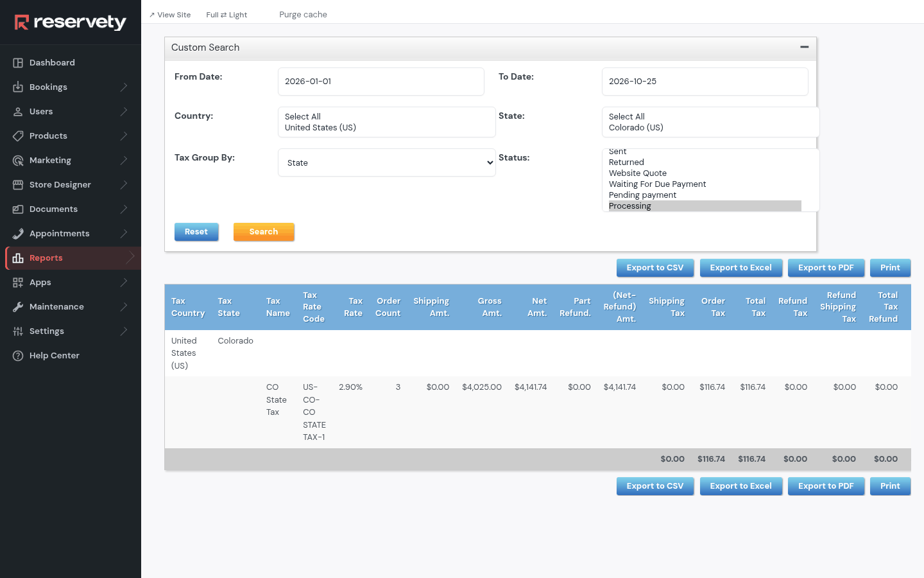
Task: Expand the Users submenu chevron
Action: point(124,112)
